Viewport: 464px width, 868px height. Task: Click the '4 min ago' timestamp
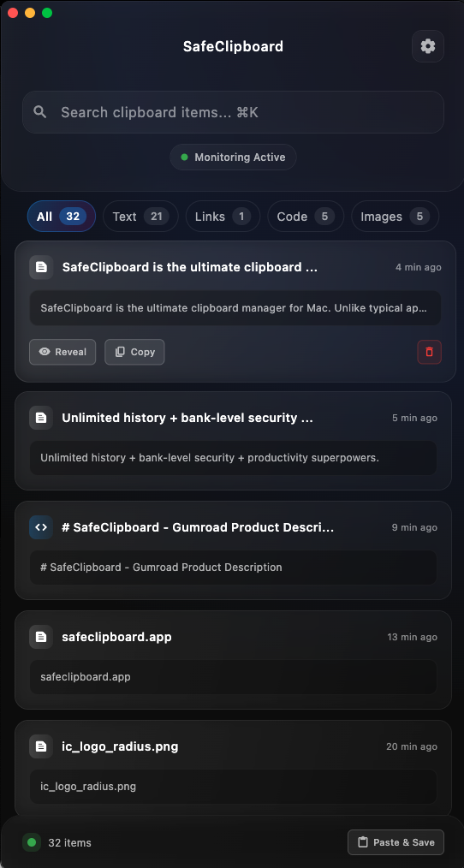click(x=419, y=267)
